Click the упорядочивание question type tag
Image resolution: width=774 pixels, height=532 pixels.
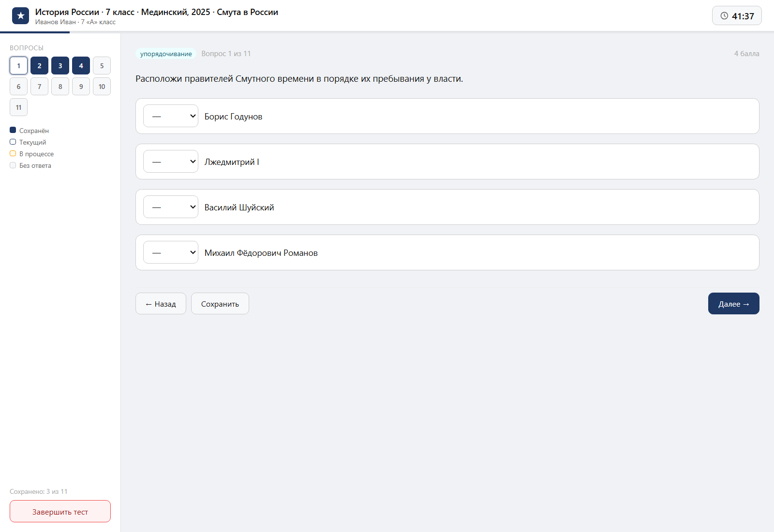pyautogui.click(x=166, y=54)
